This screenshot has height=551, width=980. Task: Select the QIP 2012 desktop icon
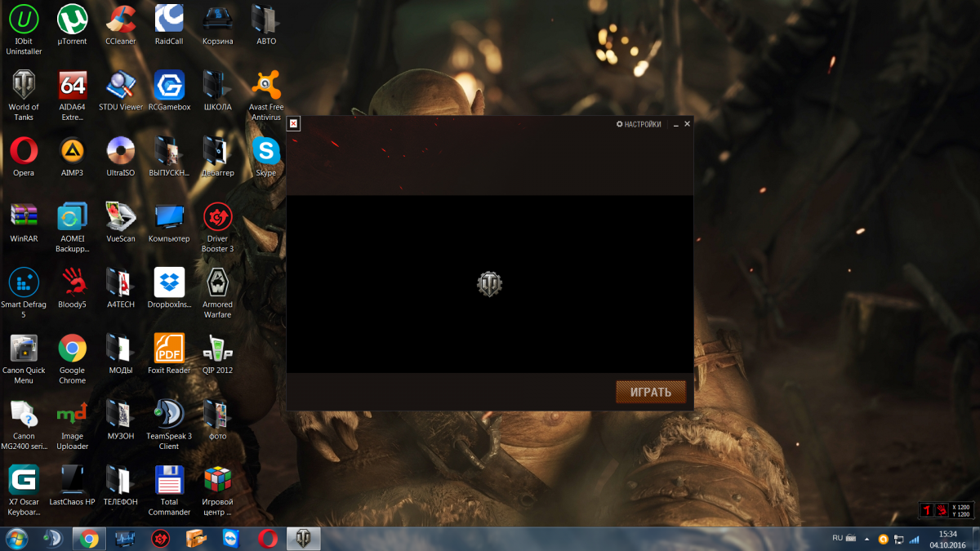tap(217, 355)
